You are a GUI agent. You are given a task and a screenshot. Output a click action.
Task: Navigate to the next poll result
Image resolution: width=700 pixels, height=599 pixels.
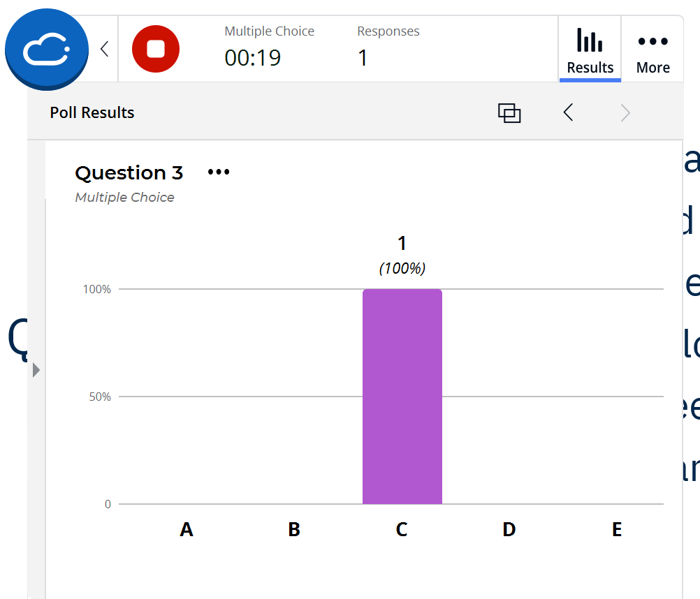624,112
